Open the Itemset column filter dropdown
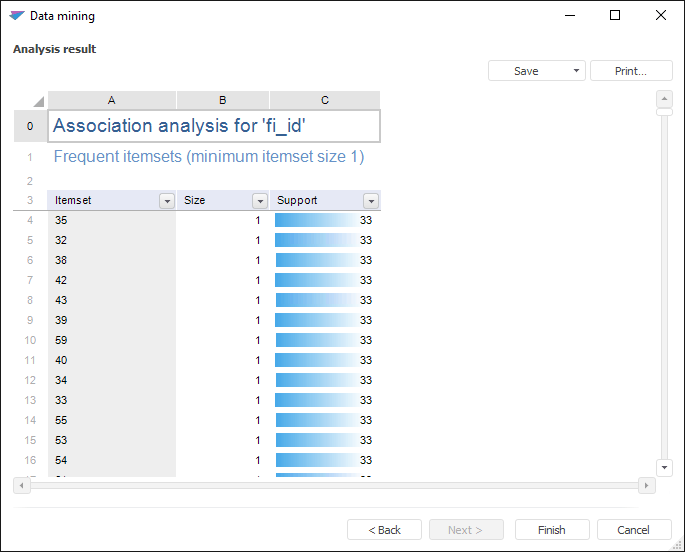 167,201
